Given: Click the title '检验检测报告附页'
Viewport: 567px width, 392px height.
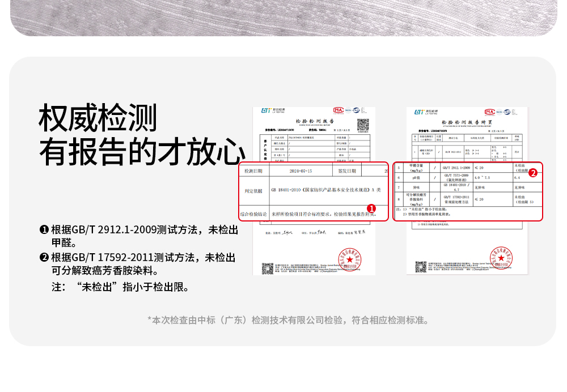Looking at the screenshot, I should click(x=467, y=122).
